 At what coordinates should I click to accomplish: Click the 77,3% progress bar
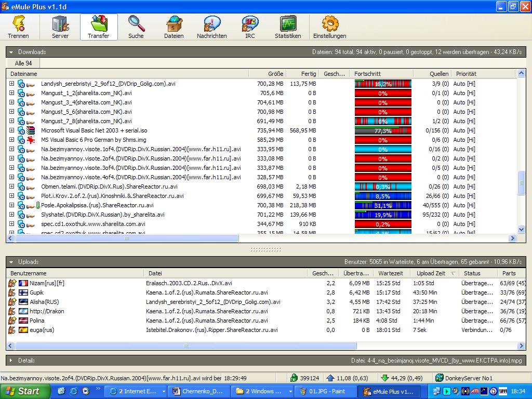[x=383, y=130]
